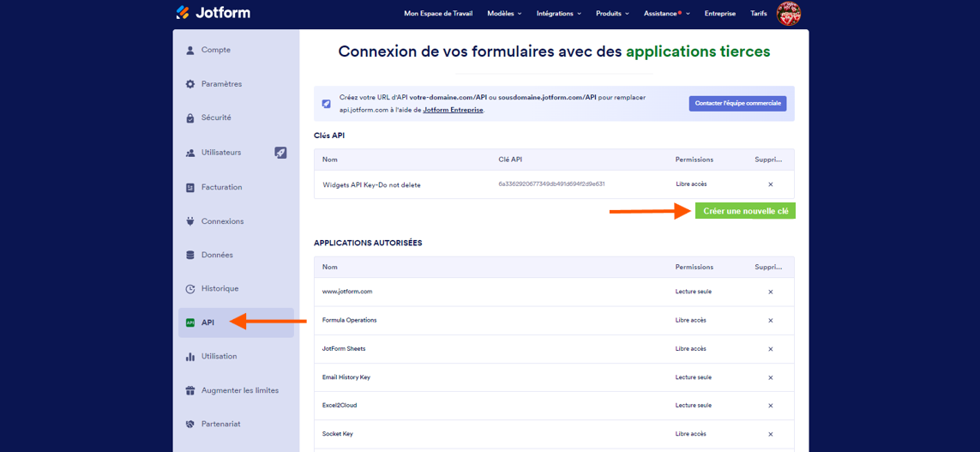The image size is (980, 452).
Task: Select Facturation in the sidebar
Action: [237, 187]
